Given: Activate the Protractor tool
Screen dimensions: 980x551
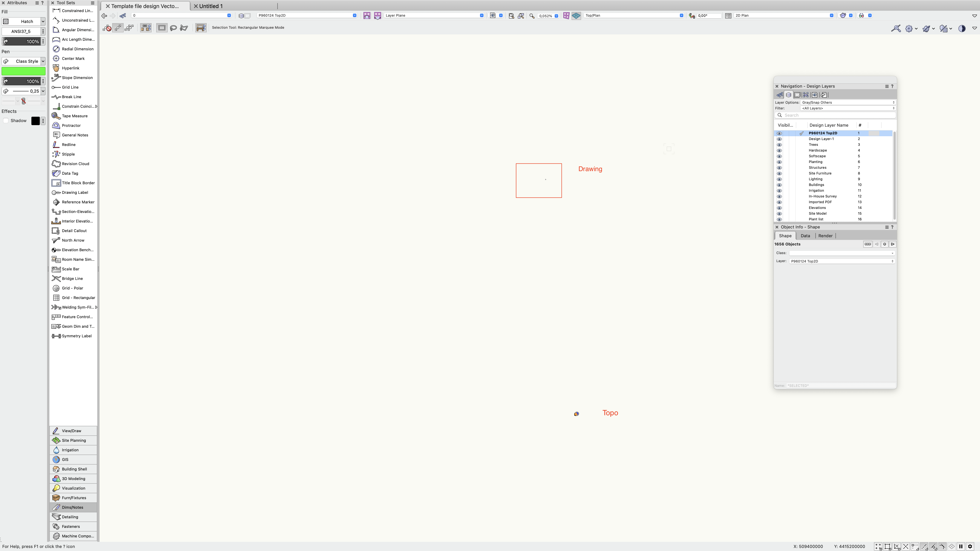Looking at the screenshot, I should click(x=71, y=126).
